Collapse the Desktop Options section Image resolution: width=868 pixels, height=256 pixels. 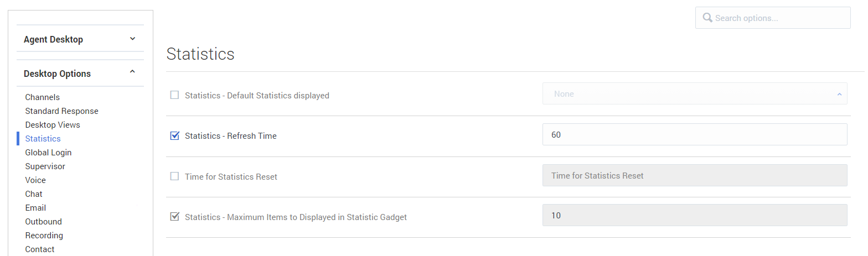132,72
